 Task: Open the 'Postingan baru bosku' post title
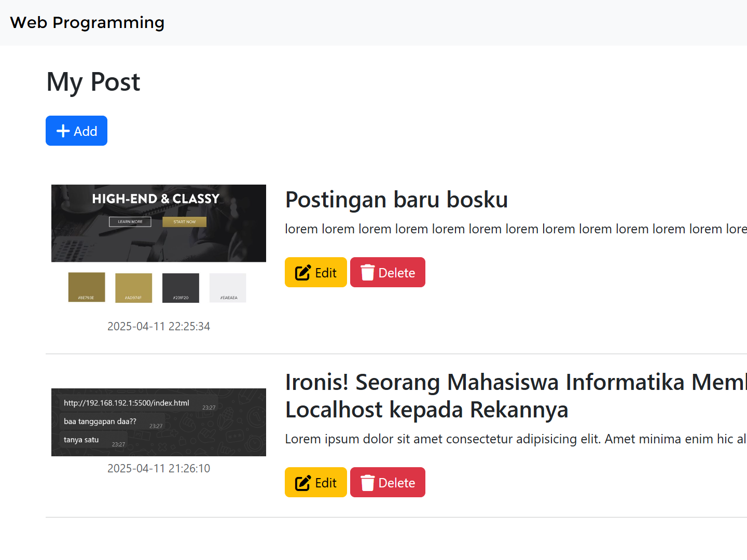pyautogui.click(x=396, y=200)
